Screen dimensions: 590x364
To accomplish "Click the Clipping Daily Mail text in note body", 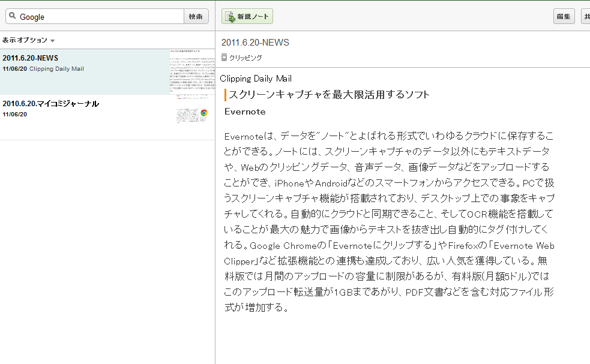I will 256,79.
